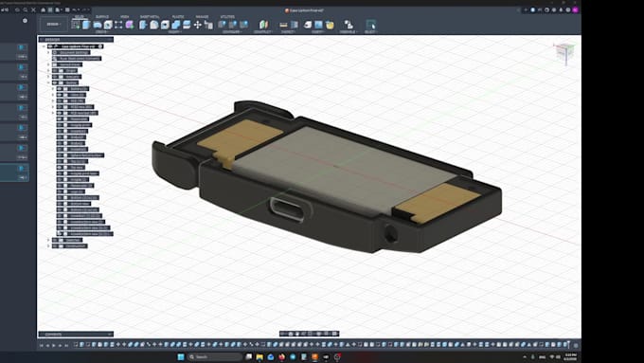Switch to the Mesh tab
The image size is (644, 363).
click(x=125, y=17)
